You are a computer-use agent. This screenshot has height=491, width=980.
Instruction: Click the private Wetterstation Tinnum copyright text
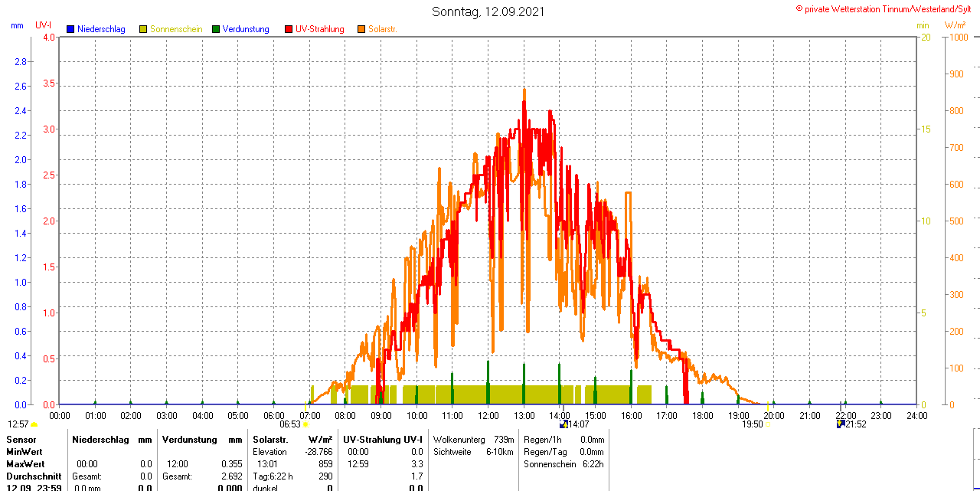click(x=887, y=8)
